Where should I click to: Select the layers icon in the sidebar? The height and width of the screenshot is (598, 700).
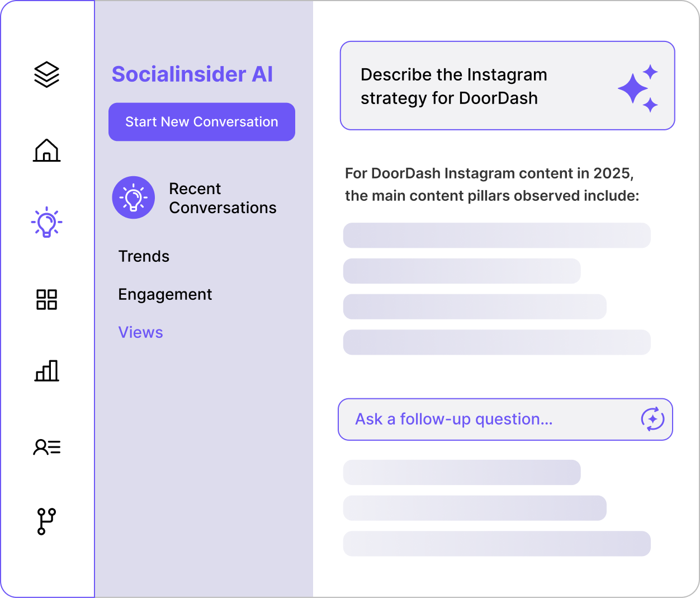click(x=46, y=74)
